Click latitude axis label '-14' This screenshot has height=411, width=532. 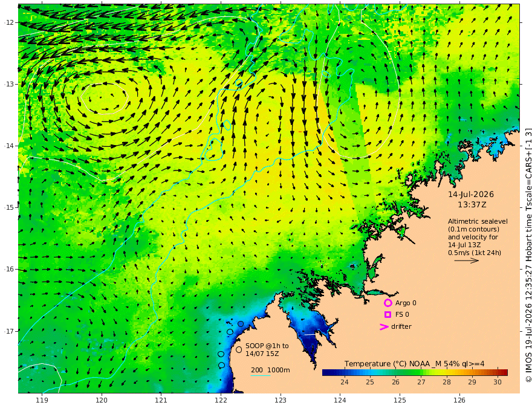point(9,146)
